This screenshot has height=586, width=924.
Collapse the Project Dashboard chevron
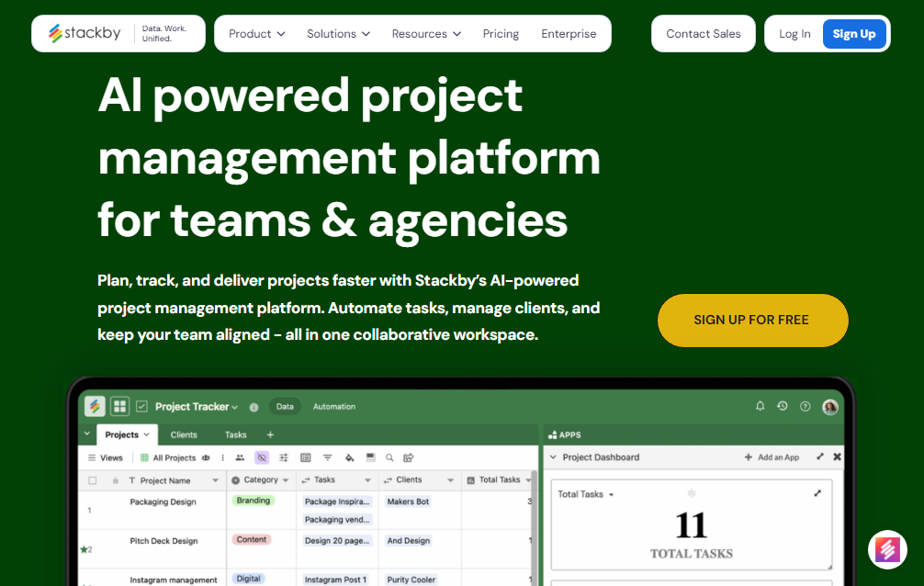click(x=553, y=457)
